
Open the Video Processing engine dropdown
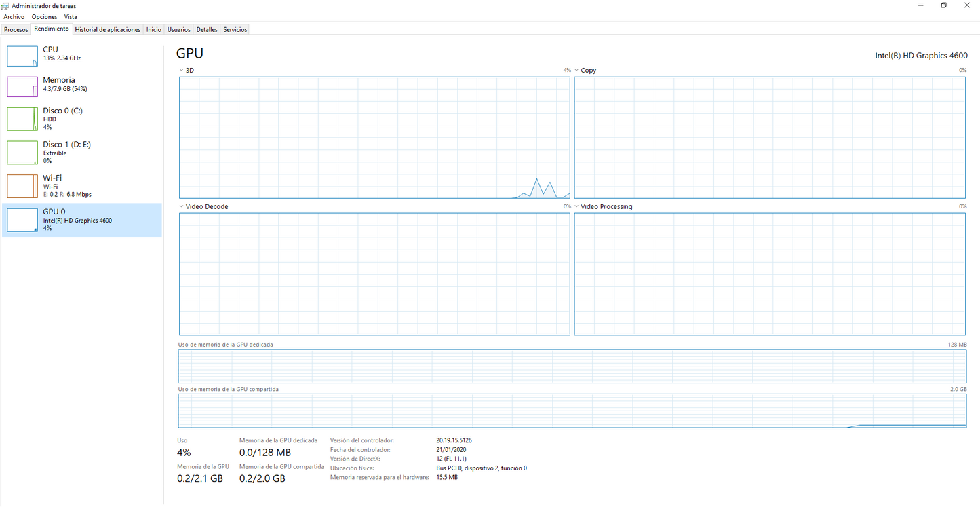coord(576,207)
